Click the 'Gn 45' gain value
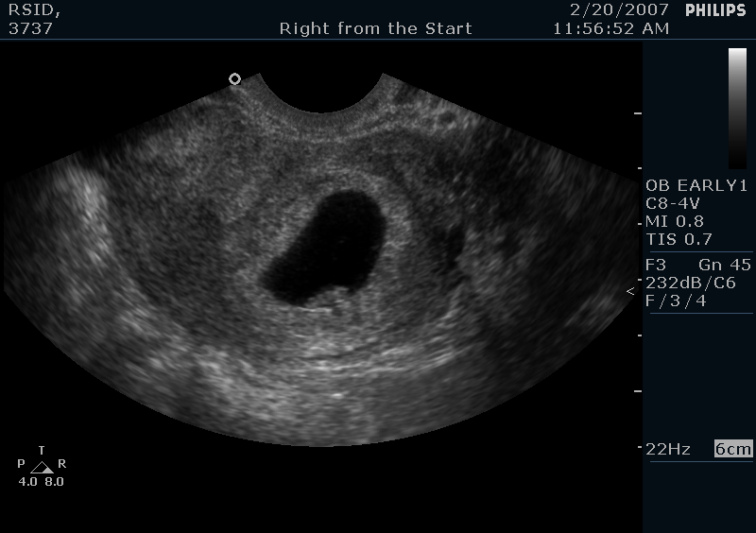This screenshot has height=533, width=756. (725, 265)
